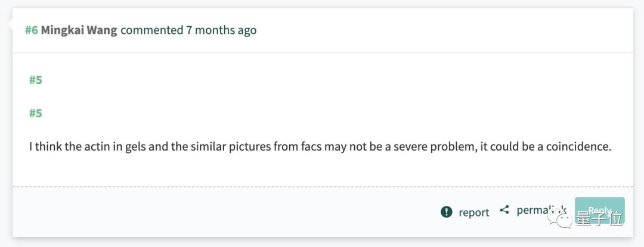Click the share icon beside permalink

point(504,210)
